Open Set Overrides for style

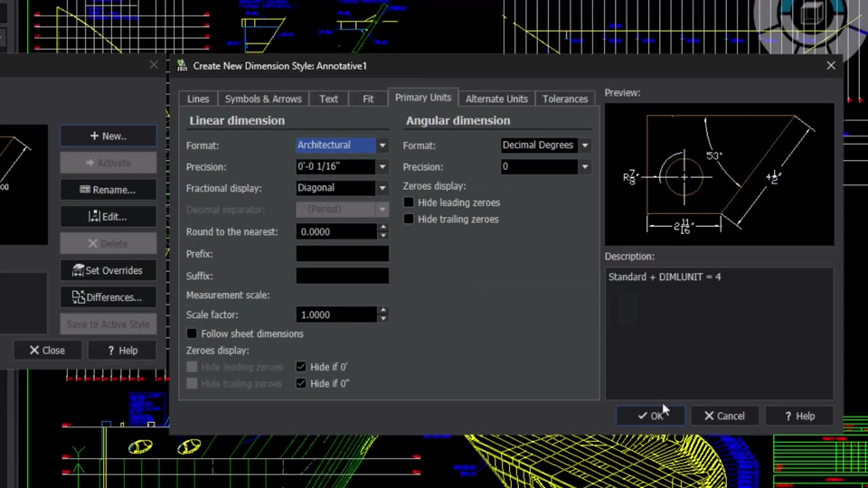click(x=108, y=270)
